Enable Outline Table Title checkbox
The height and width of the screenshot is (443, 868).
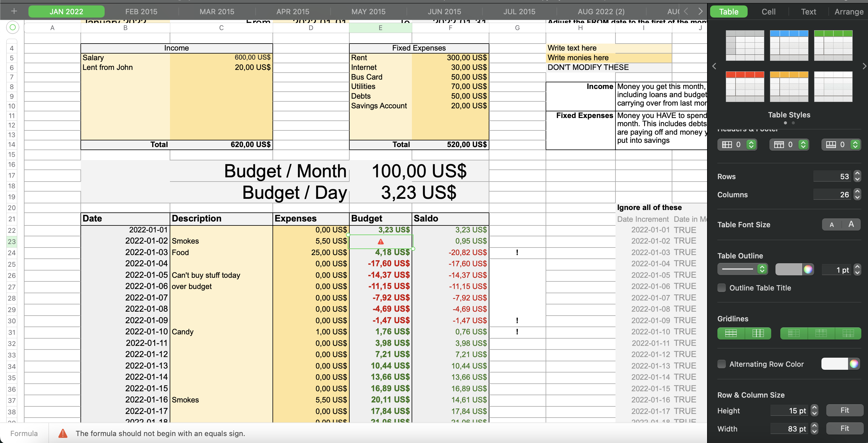[x=721, y=287]
